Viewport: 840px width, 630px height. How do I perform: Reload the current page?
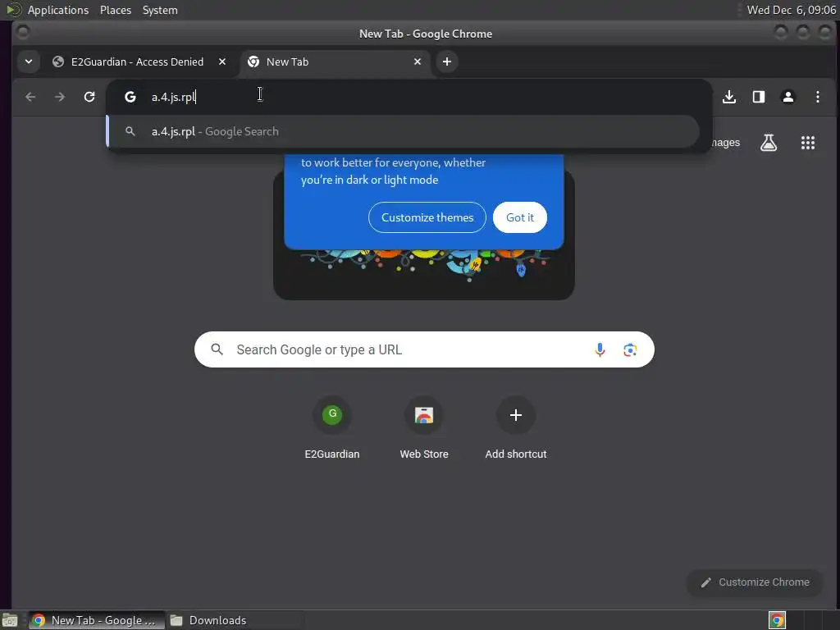click(x=89, y=97)
